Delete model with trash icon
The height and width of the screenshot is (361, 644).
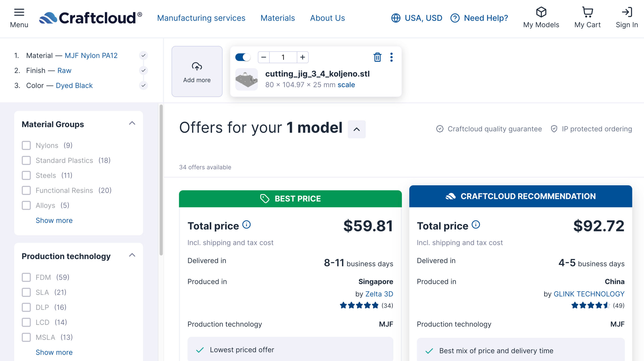(x=377, y=57)
